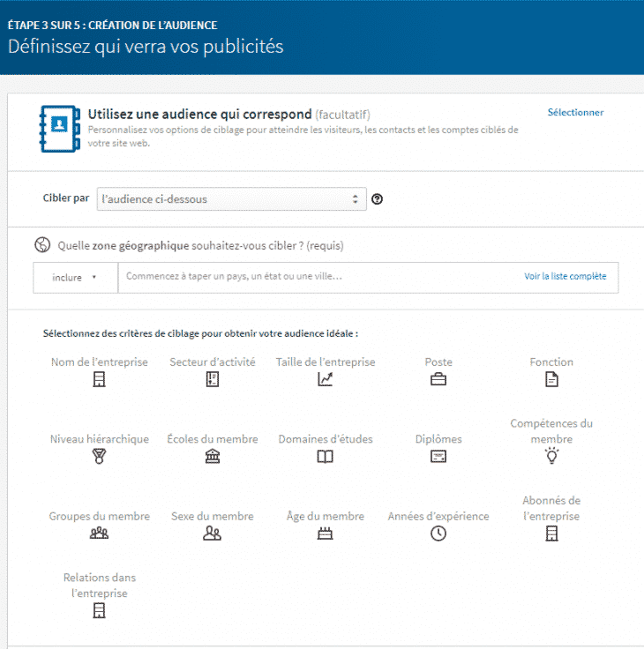The width and height of the screenshot is (644, 649).
Task: Choose the Taille de l'entreprise chart icon
Action: [x=325, y=380]
